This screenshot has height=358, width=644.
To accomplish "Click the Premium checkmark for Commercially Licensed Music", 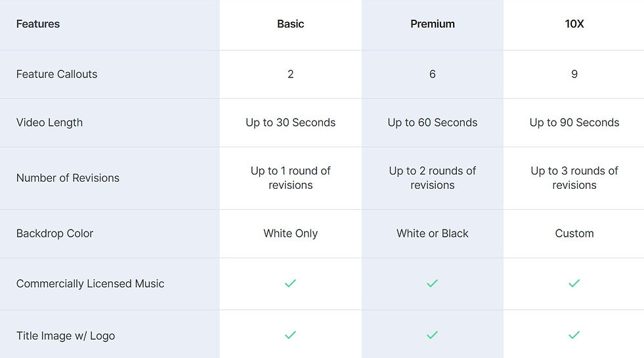I will pyautogui.click(x=432, y=283).
